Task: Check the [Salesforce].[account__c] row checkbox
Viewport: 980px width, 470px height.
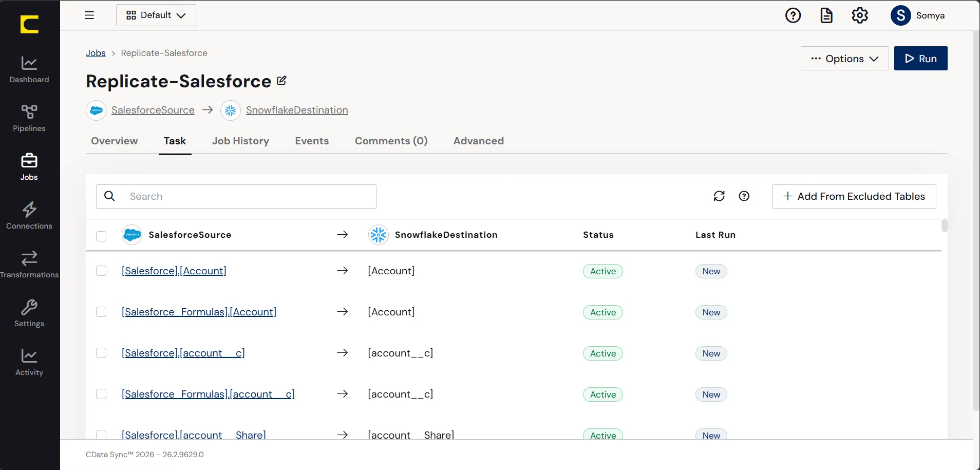Action: click(101, 353)
